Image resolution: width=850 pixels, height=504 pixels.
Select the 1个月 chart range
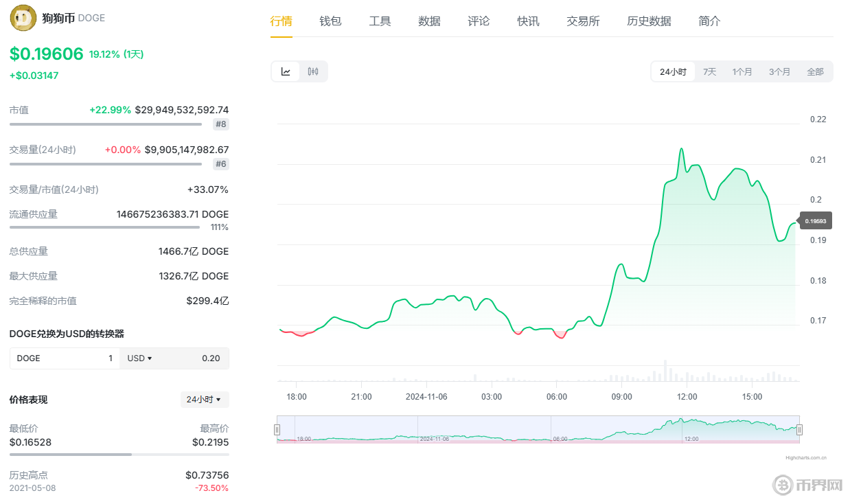[742, 71]
